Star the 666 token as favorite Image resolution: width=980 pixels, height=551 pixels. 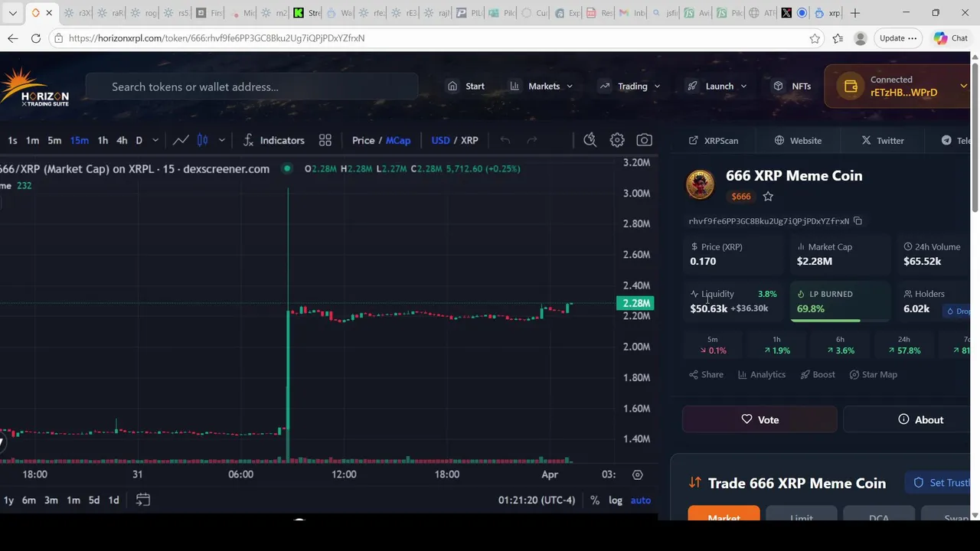768,197
